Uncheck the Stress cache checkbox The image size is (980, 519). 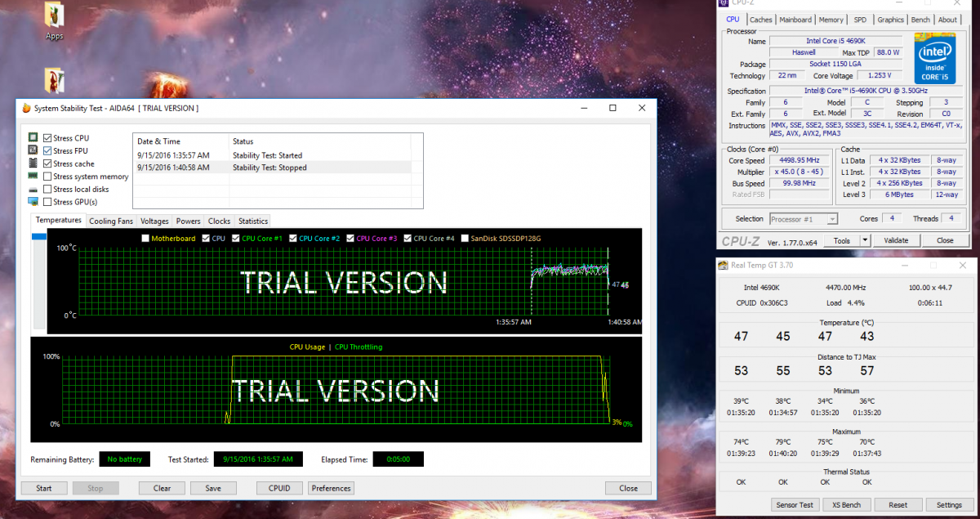click(x=47, y=163)
